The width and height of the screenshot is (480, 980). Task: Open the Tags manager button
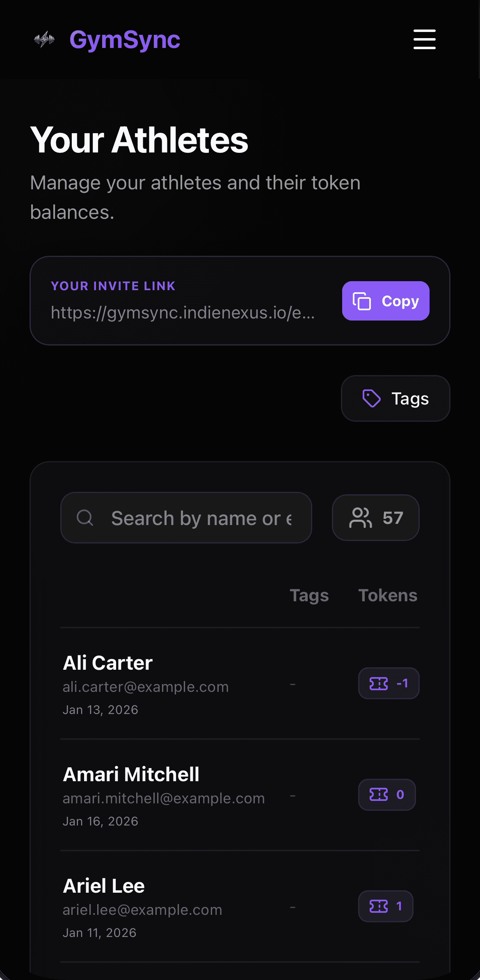click(395, 398)
